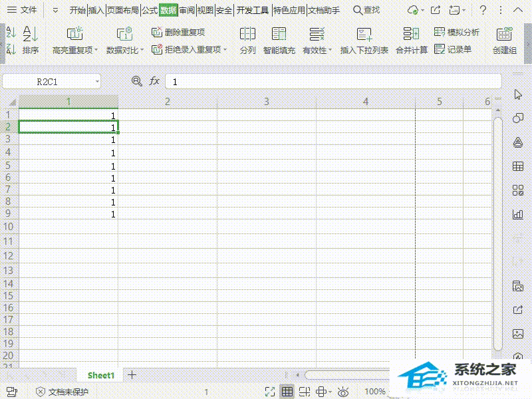Click the bar chart icon in the right sidebar
Screen dimensions: 532x399
pos(518,214)
